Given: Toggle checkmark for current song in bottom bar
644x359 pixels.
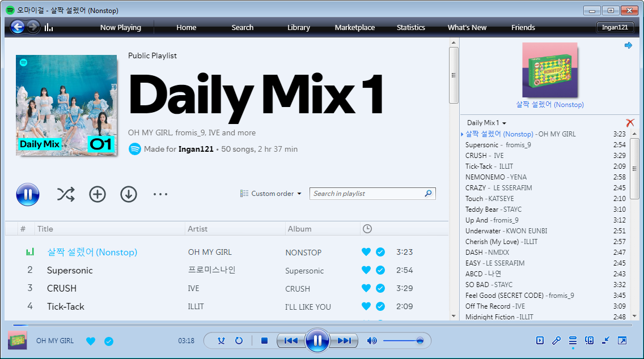Looking at the screenshot, I should pyautogui.click(x=109, y=341).
